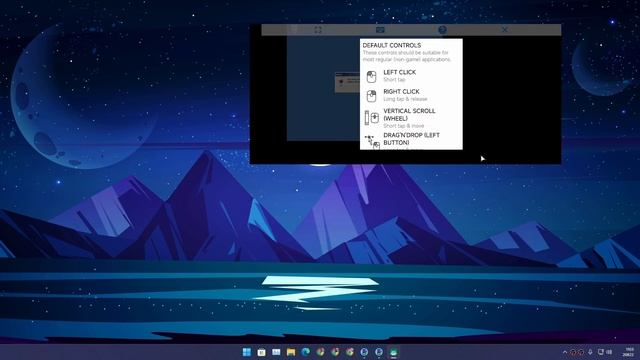Select the 'DEFAULT CONTROLS' heading

[391, 45]
